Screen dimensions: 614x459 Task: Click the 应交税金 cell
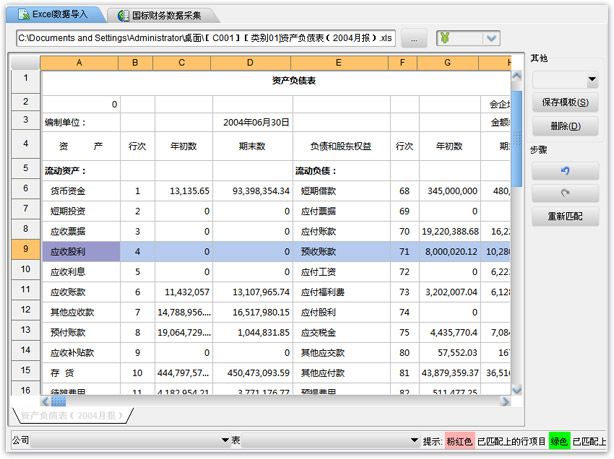341,333
